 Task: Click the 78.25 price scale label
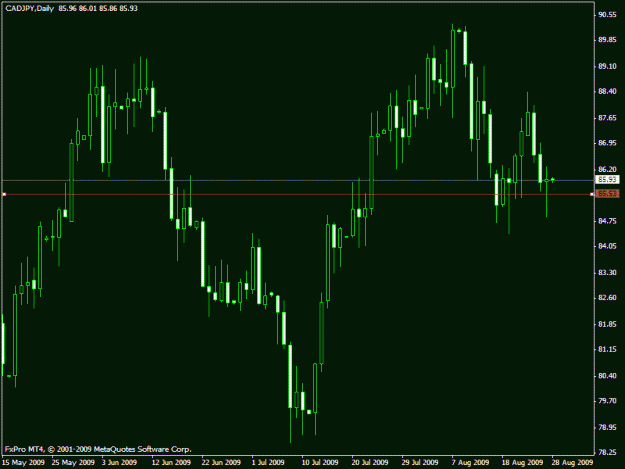tap(607, 453)
